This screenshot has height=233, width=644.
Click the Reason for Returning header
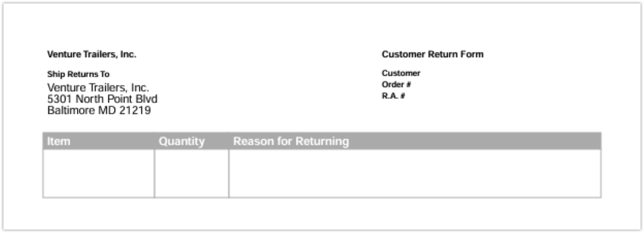[x=291, y=141]
